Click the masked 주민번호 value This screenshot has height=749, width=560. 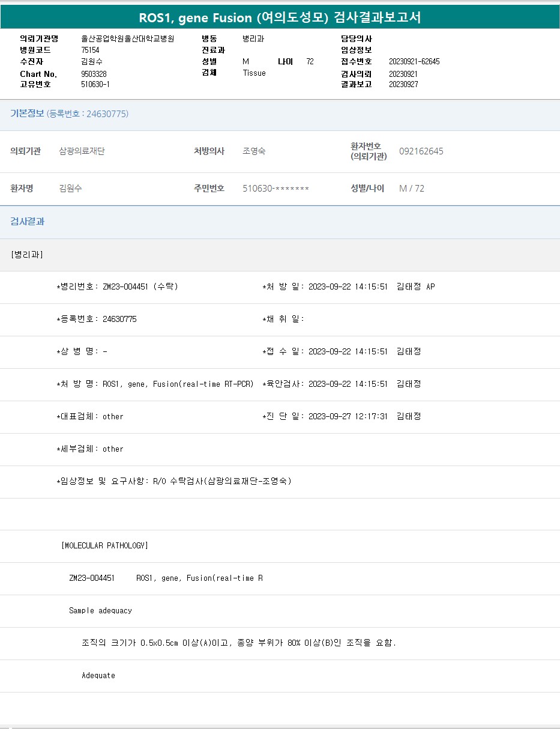click(x=275, y=189)
